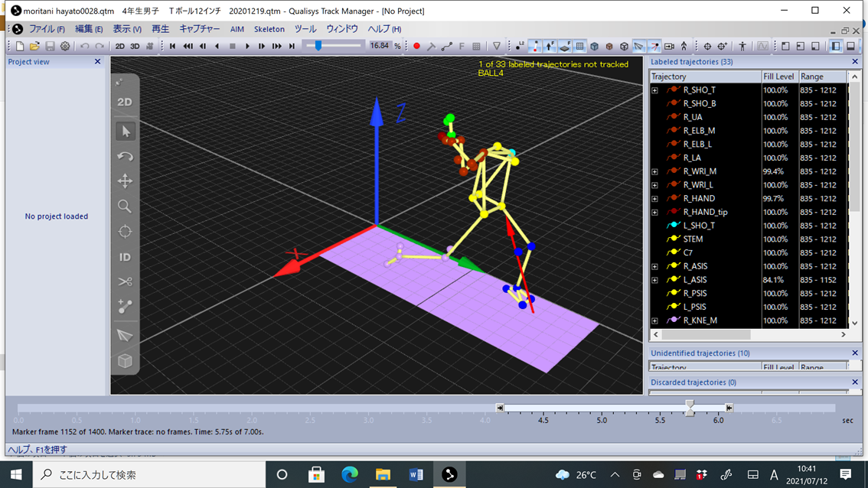Open the Skeleton menu
868x488 pixels.
pos(269,29)
